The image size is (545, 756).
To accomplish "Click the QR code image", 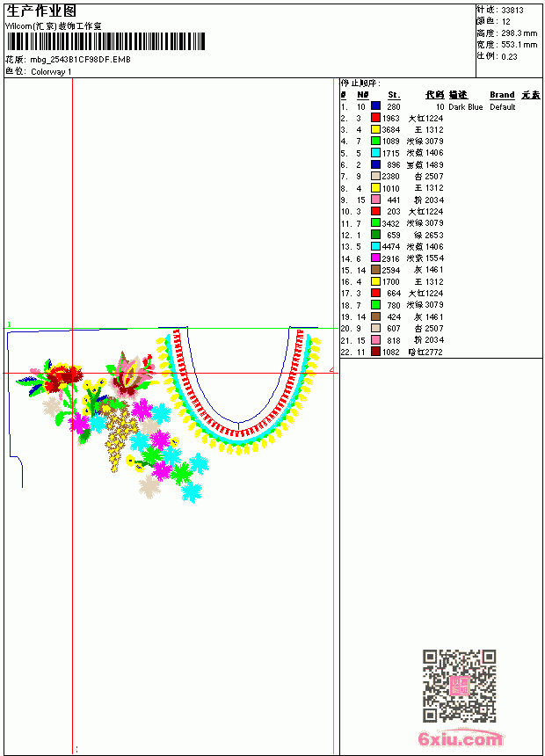I will pyautogui.click(x=459, y=686).
